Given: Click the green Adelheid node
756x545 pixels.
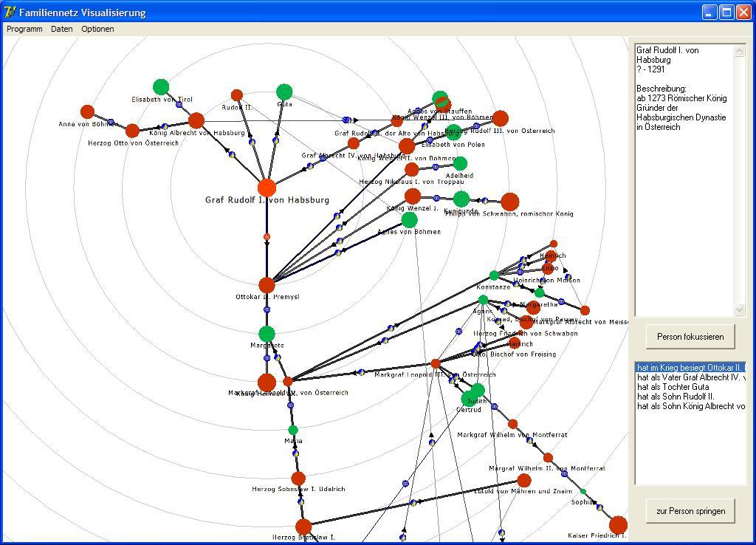Looking at the screenshot, I should pos(461,163).
